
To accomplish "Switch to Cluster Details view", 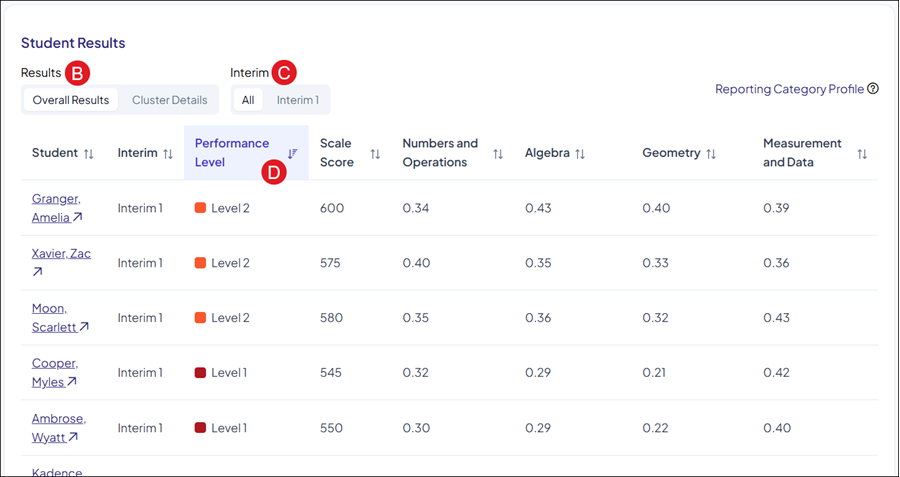I will (170, 100).
